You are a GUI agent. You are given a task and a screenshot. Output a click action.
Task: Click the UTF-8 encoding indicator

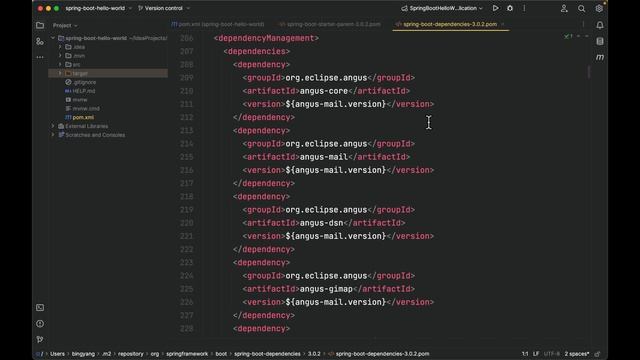pyautogui.click(x=551, y=354)
